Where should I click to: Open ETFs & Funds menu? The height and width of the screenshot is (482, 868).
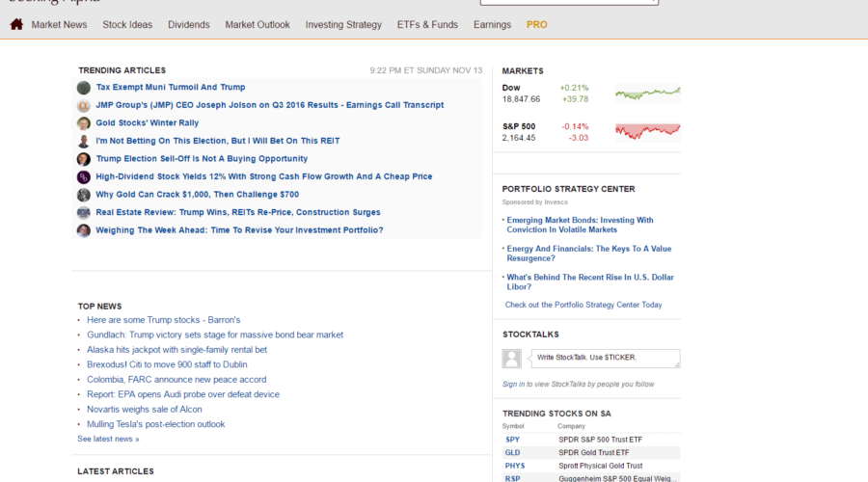click(427, 25)
